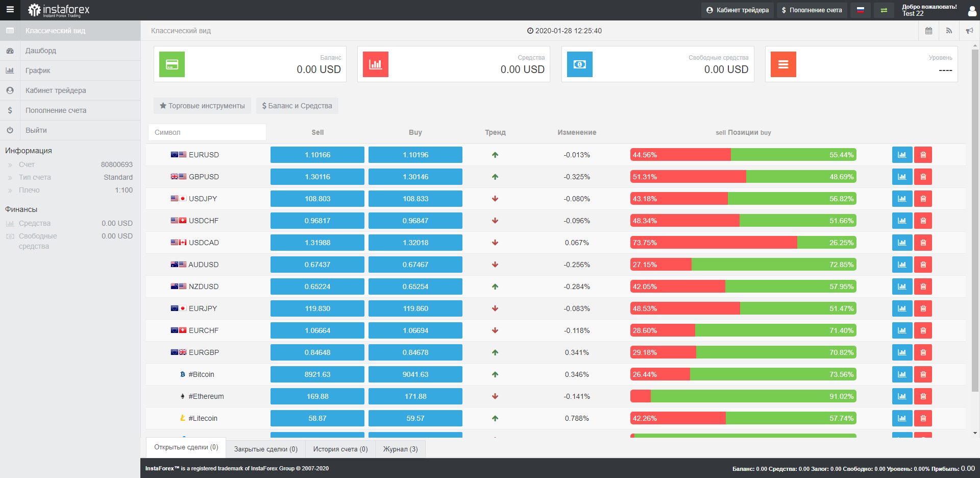Image resolution: width=980 pixels, height=478 pixels.
Task: Open the calendar icon in the toolbar
Action: [x=928, y=31]
